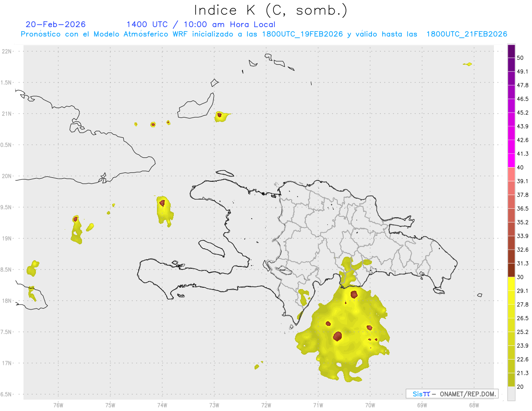532x411 pixels.
Task: Click the colorbar value "37.8"
Action: 522,195
